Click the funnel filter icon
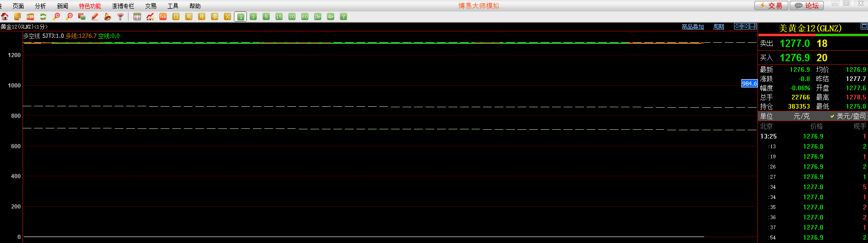The width and height of the screenshot is (868, 243). pos(121,17)
